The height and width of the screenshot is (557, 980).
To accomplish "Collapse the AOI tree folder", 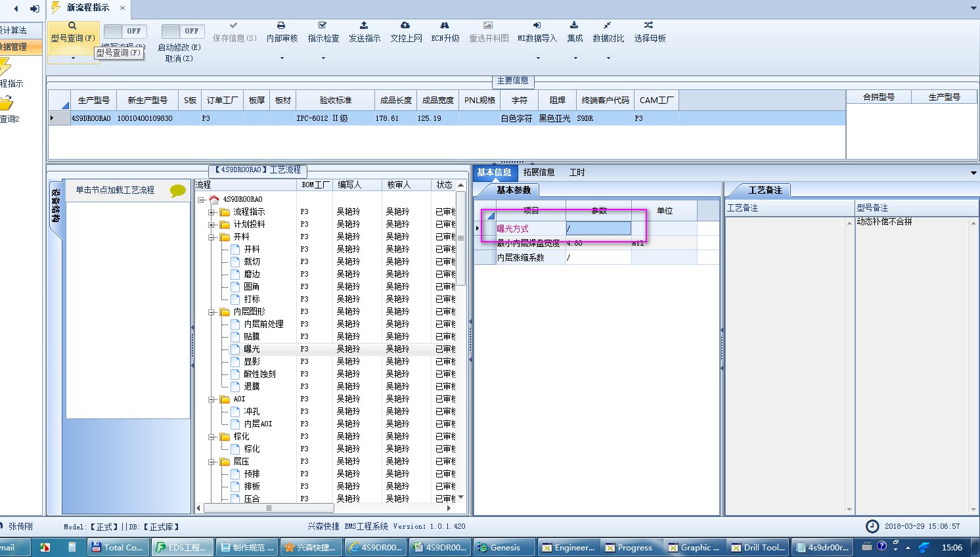I will 212,399.
